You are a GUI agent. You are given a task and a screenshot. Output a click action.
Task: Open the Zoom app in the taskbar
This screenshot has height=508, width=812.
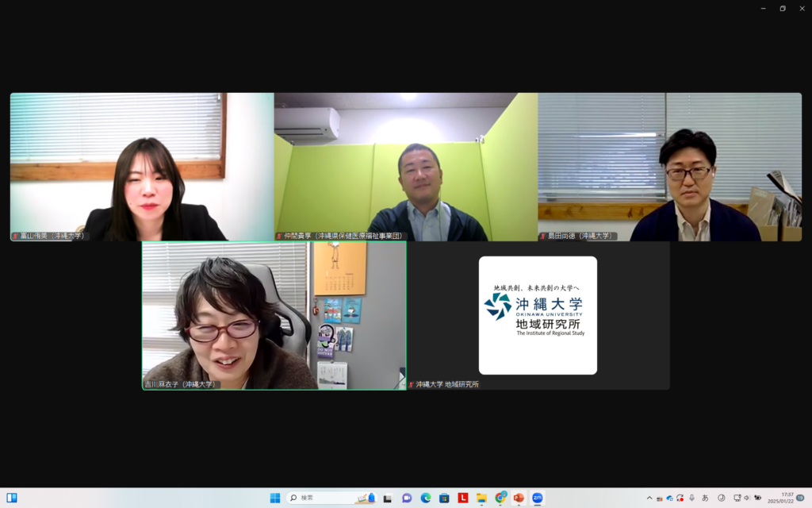point(538,498)
